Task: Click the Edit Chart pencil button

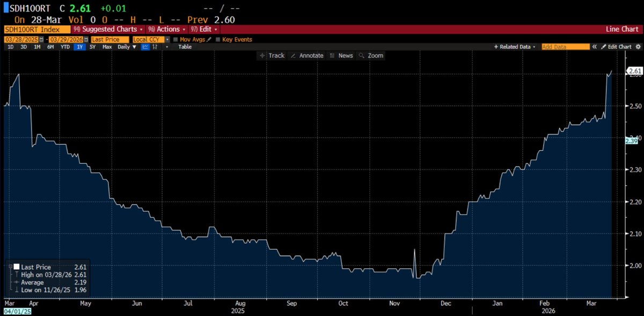Action: tap(617, 47)
